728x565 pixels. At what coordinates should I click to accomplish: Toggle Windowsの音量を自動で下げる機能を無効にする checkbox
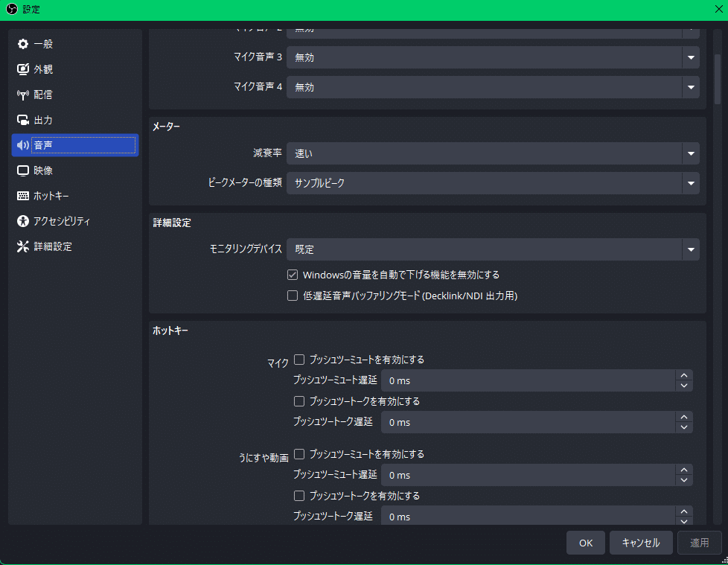click(x=292, y=275)
